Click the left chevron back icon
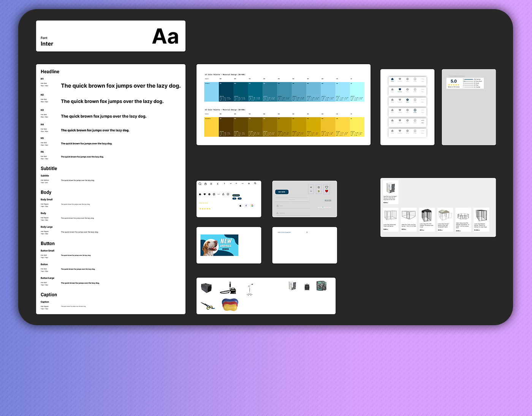The width and height of the screenshot is (532, 416). (218, 184)
